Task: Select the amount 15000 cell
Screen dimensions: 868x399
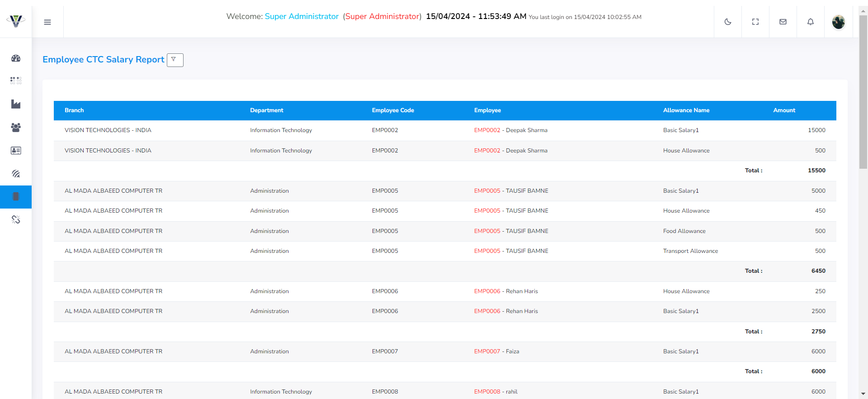Action: click(816, 130)
